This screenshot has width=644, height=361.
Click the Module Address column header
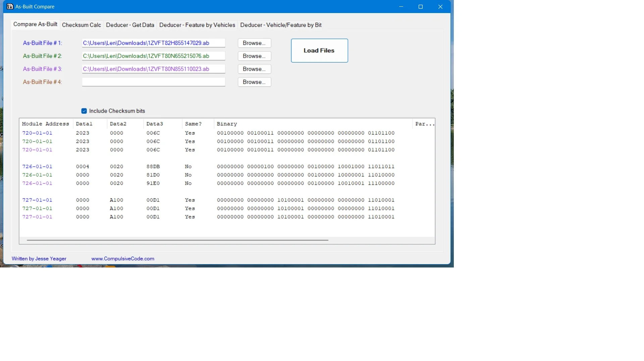point(46,124)
